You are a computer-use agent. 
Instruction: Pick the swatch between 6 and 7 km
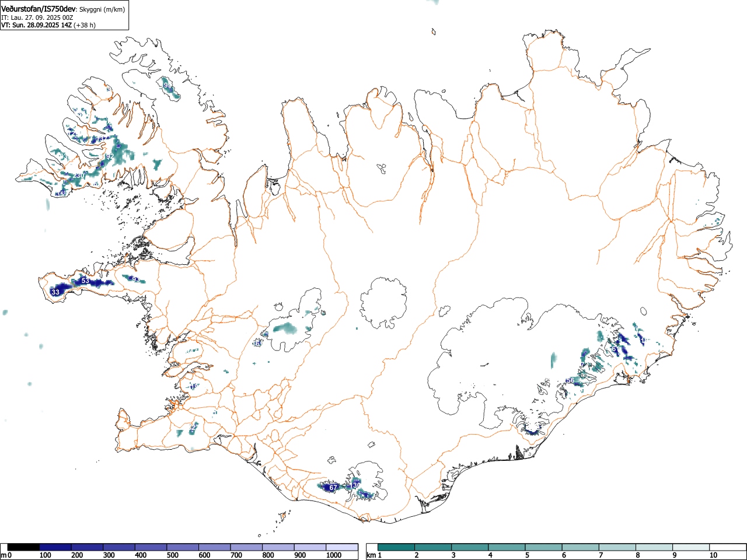point(580,547)
